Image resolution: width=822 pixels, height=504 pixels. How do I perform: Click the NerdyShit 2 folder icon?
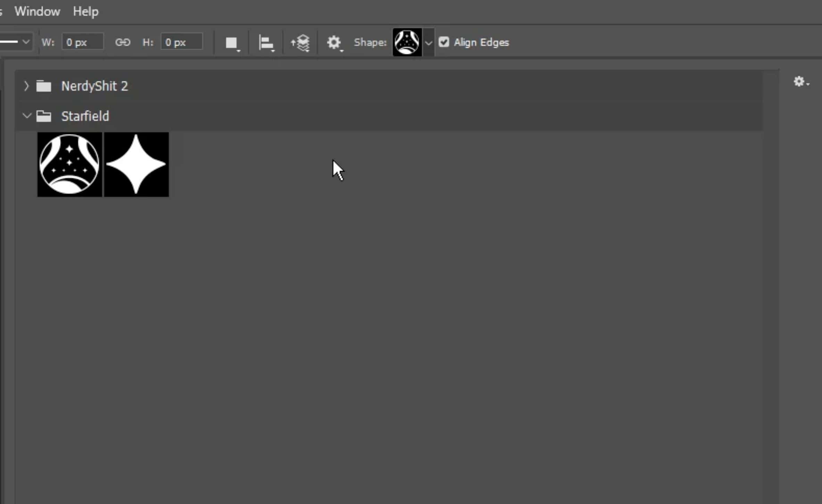[44, 86]
